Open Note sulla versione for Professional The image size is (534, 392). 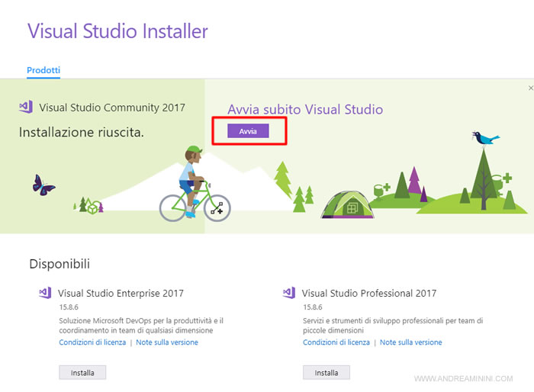411,342
